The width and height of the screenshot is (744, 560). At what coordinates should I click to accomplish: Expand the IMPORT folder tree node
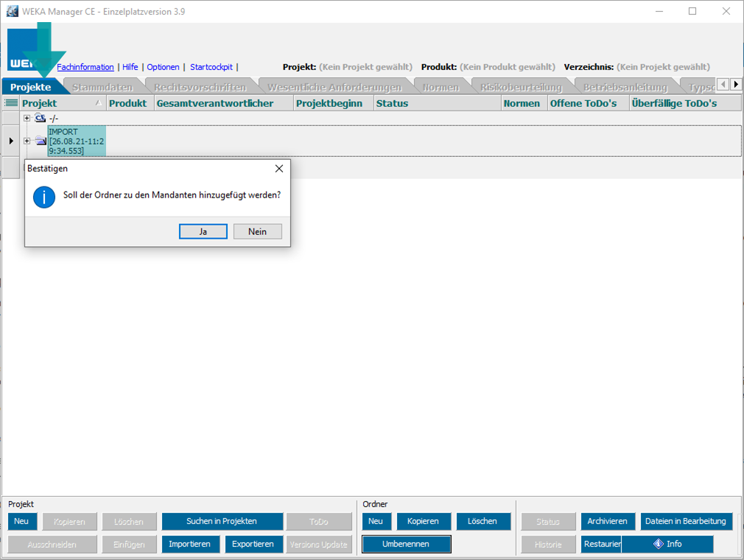[x=27, y=141]
